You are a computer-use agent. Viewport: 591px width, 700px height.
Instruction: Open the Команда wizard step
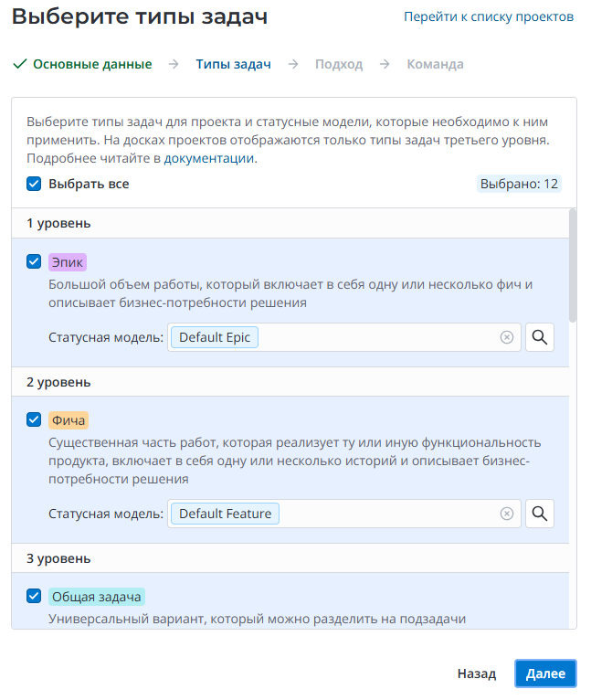tap(435, 64)
